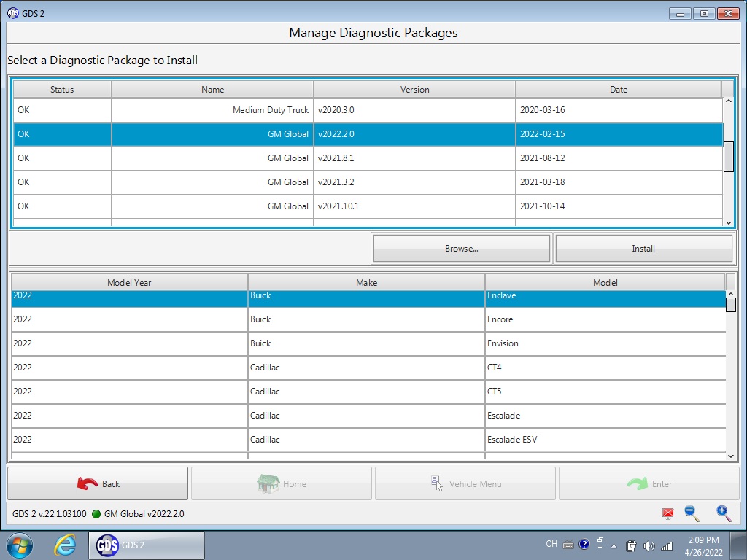Click the green status indicator for GM Global

pyautogui.click(x=96, y=514)
